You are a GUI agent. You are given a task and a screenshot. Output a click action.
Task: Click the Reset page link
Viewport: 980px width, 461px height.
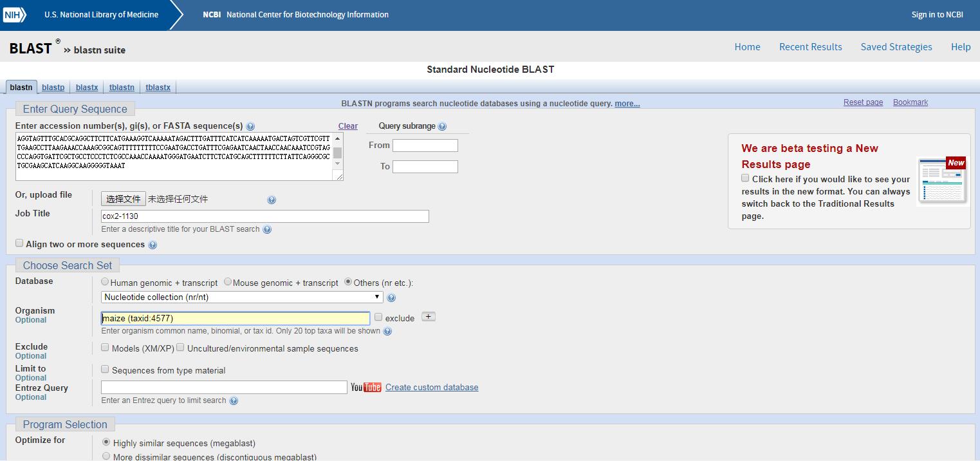863,102
